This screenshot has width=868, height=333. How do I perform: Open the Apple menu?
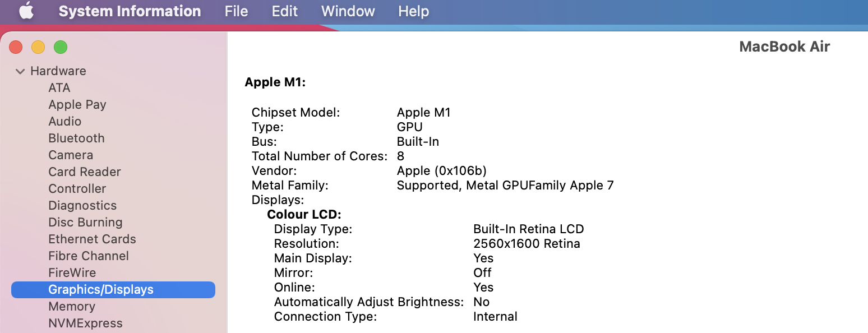(x=26, y=11)
